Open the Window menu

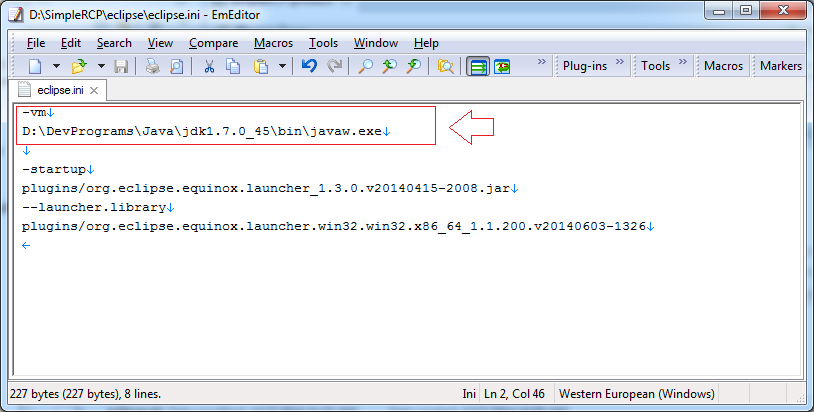click(376, 43)
